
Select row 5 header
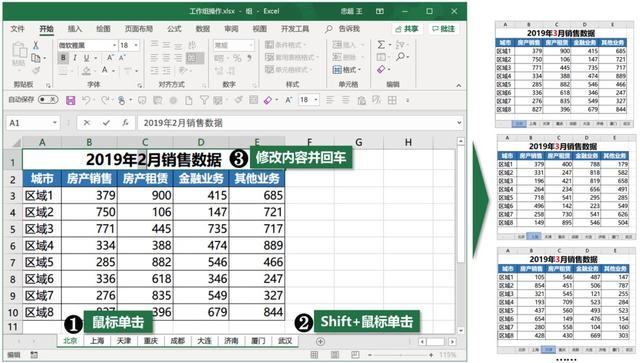tap(13, 229)
